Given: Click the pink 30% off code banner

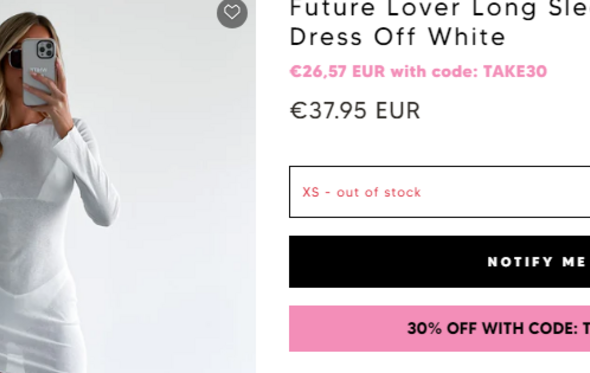Looking at the screenshot, I should click(439, 329).
